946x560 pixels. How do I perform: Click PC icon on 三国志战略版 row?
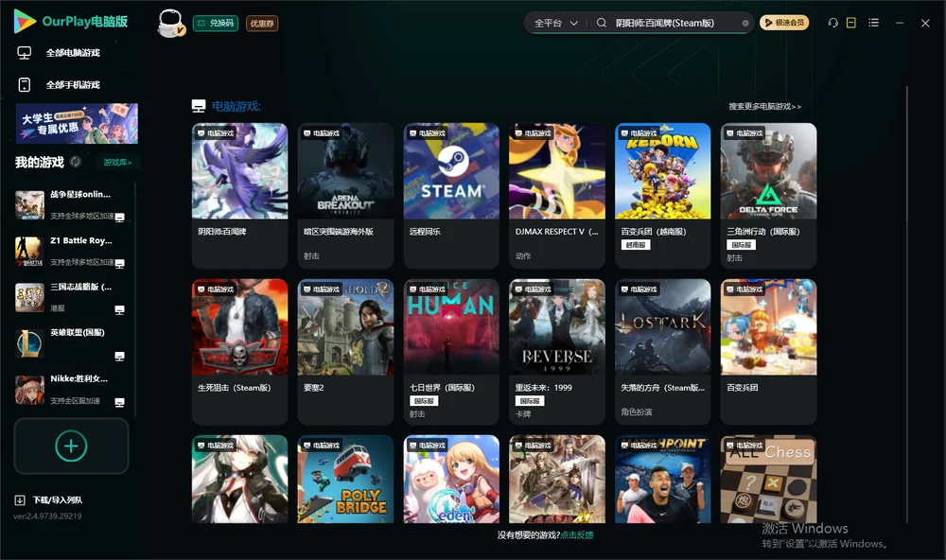(119, 309)
